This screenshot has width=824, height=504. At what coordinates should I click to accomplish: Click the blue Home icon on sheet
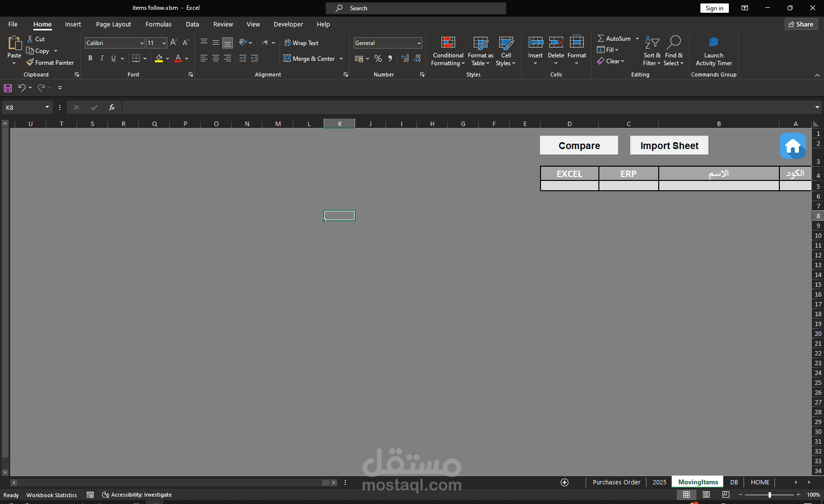(793, 146)
